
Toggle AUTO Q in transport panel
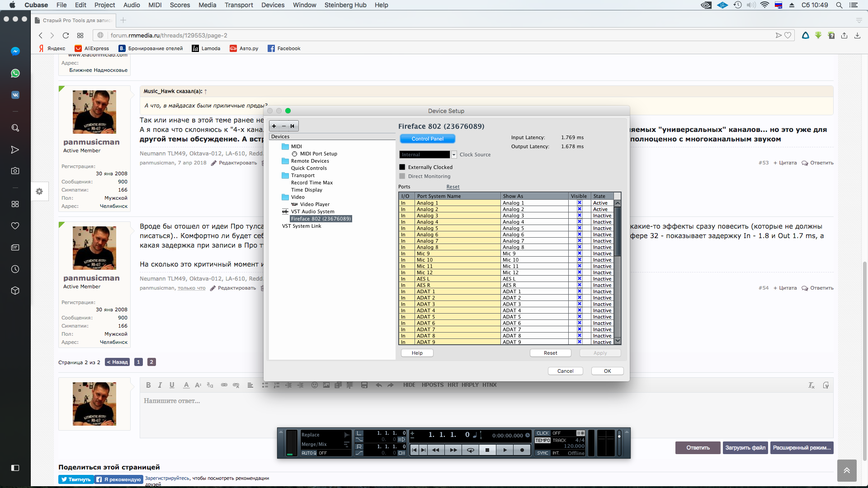(309, 453)
